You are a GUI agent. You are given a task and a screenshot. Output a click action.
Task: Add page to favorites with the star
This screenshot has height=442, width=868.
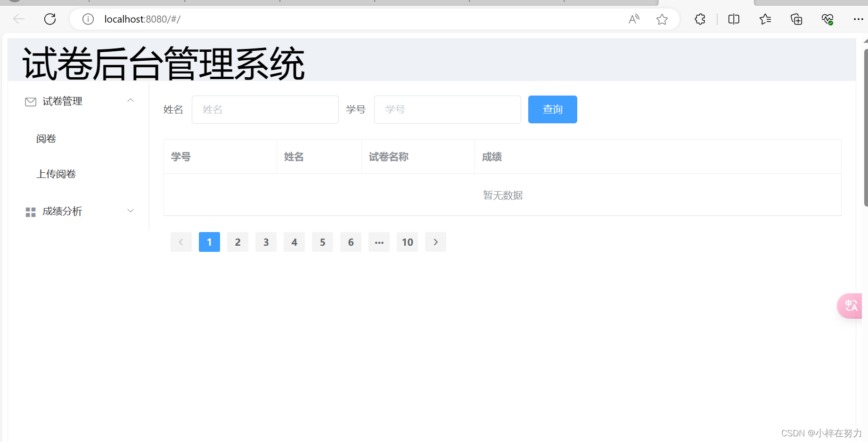click(x=662, y=19)
